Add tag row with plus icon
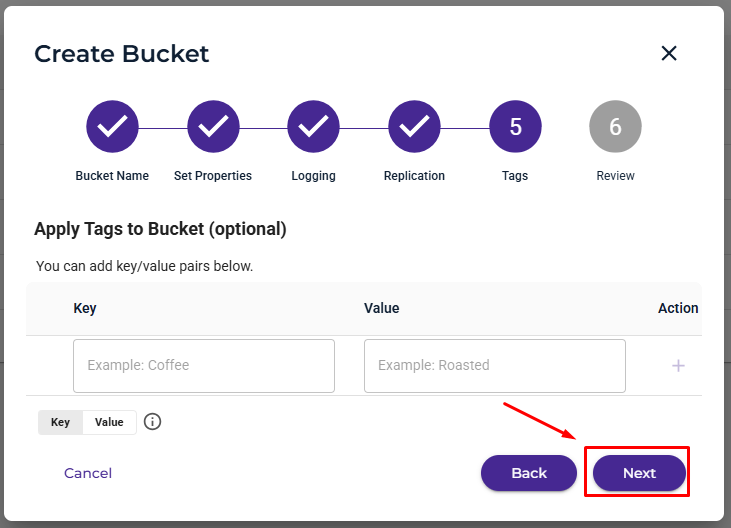The width and height of the screenshot is (731, 528). (678, 366)
